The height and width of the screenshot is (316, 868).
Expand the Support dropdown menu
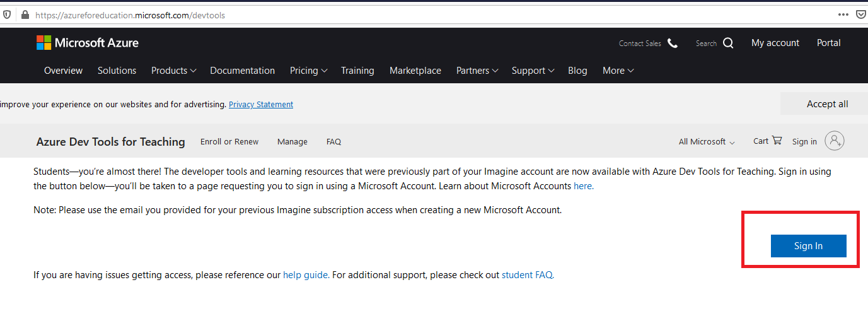point(533,71)
